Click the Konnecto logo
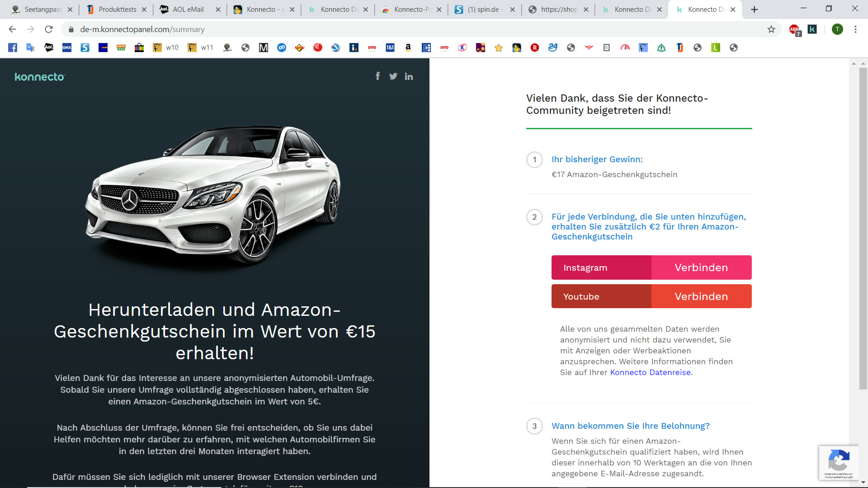 pyautogui.click(x=40, y=77)
